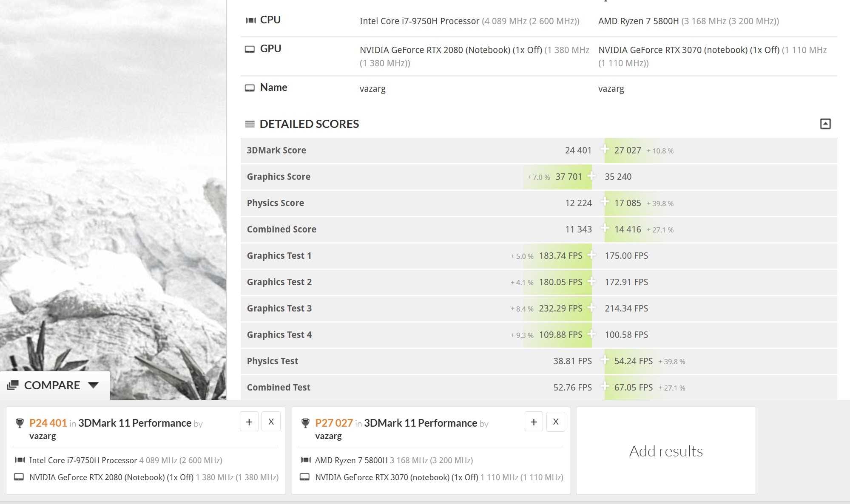
Task: Click the Graphics Score value 35 240
Action: coord(618,177)
